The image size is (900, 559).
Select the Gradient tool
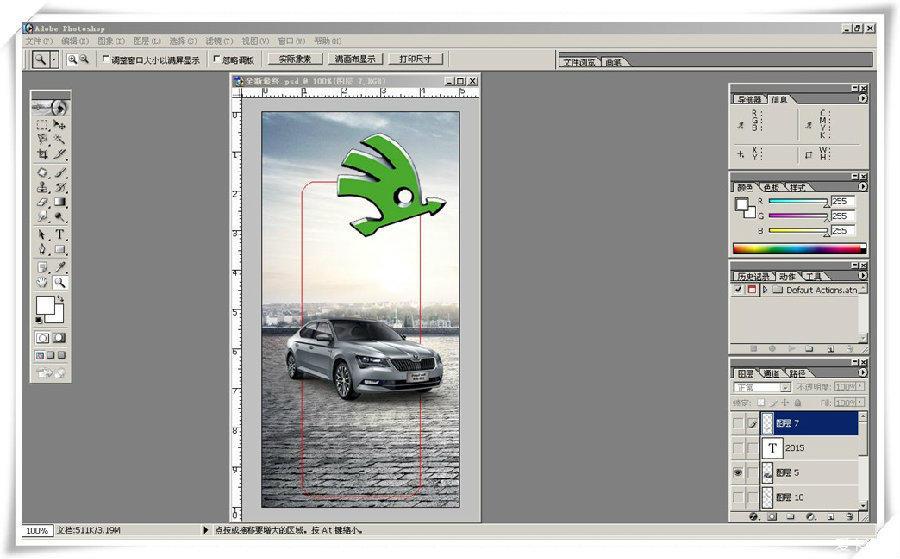59,201
